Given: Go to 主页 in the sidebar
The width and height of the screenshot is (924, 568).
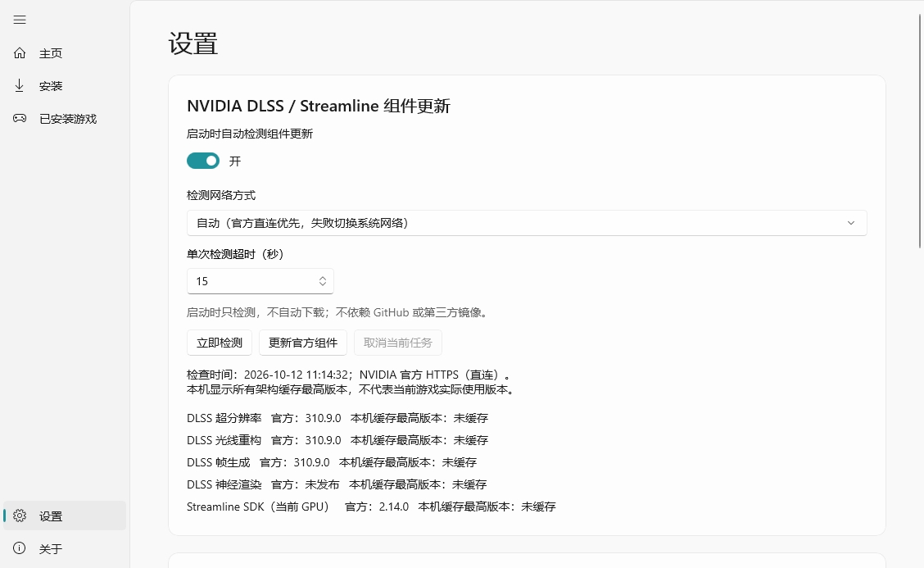Looking at the screenshot, I should pos(65,53).
